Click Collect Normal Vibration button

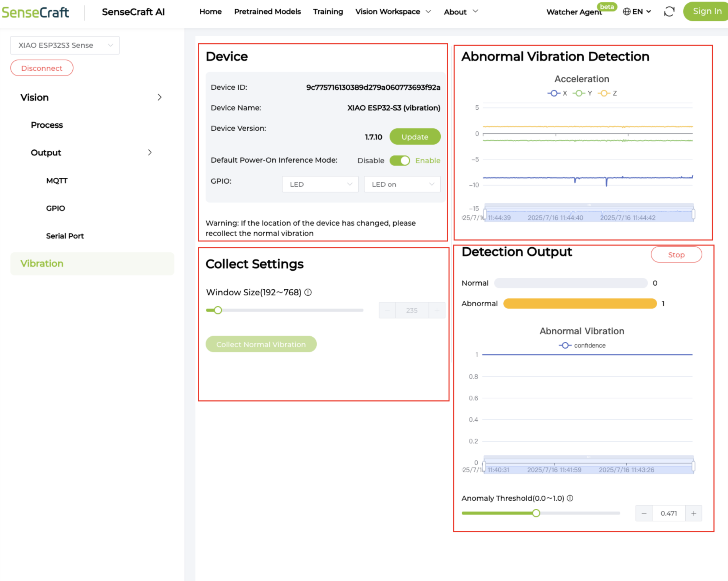point(261,344)
